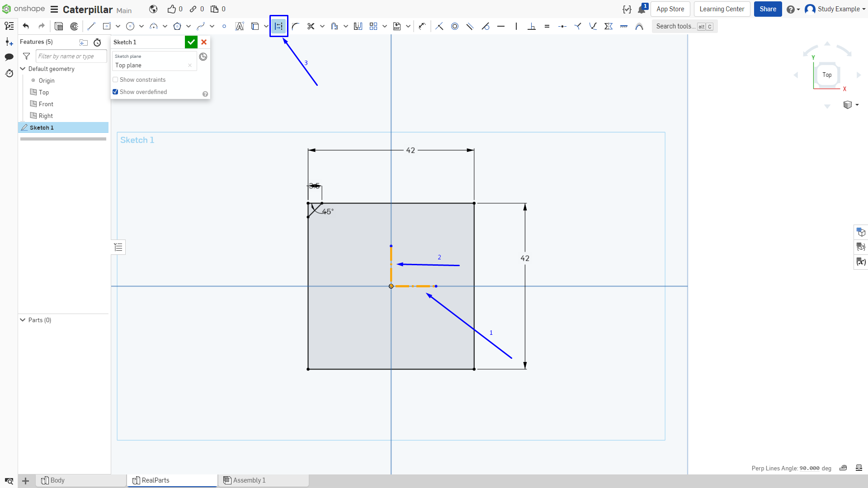Select the Coincident constraint icon
The height and width of the screenshot is (488, 868).
pos(439,26)
